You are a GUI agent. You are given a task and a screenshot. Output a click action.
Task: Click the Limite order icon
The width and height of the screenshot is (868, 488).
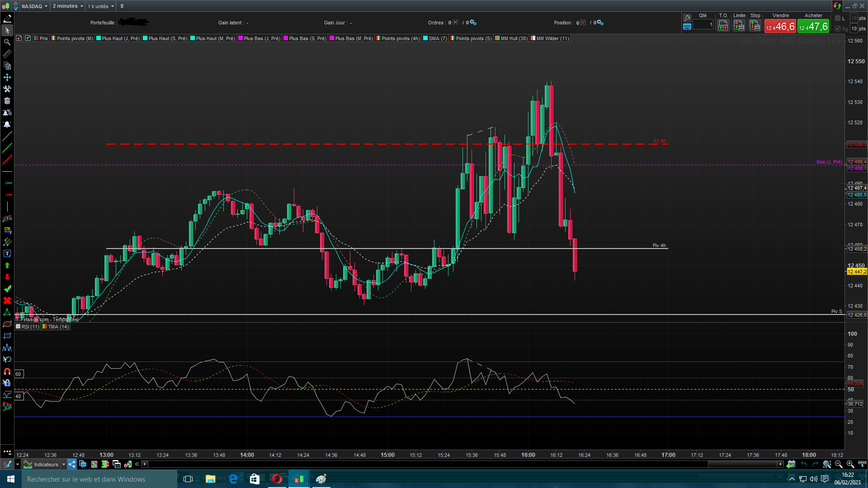[739, 26]
